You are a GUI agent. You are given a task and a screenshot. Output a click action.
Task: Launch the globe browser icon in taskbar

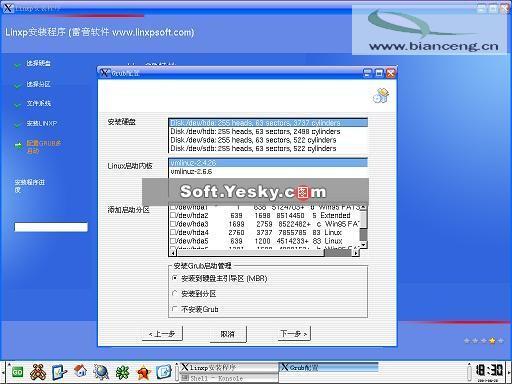(101, 372)
